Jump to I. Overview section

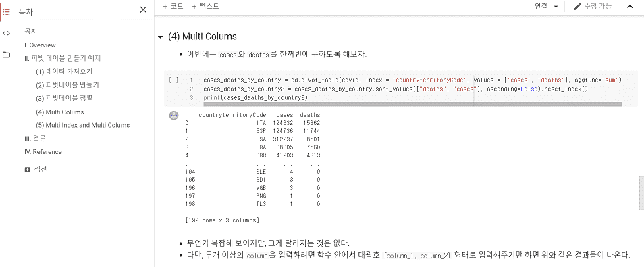pos(40,45)
